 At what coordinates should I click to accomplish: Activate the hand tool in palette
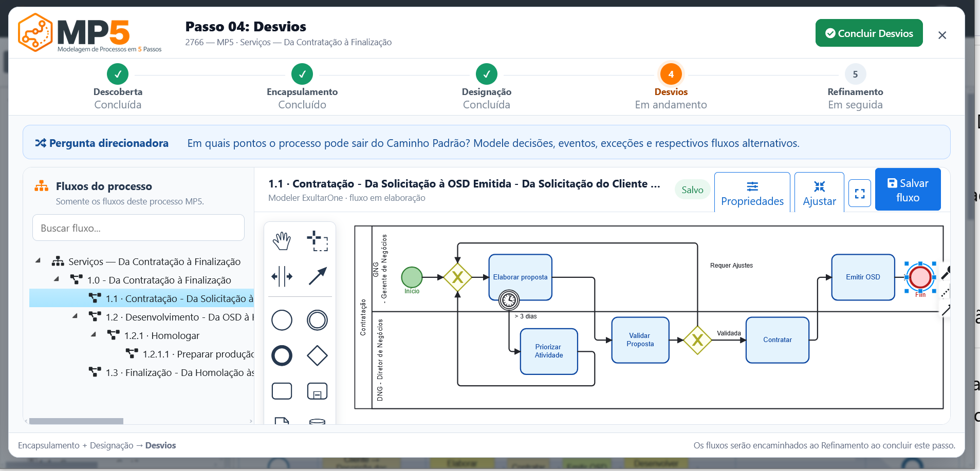click(282, 240)
